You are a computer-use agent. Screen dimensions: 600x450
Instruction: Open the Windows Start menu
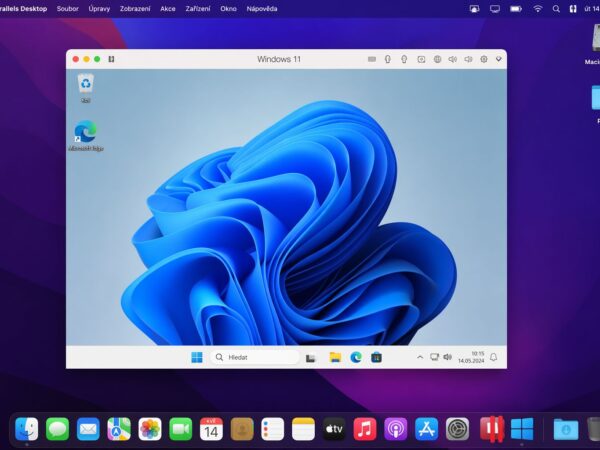coord(197,357)
